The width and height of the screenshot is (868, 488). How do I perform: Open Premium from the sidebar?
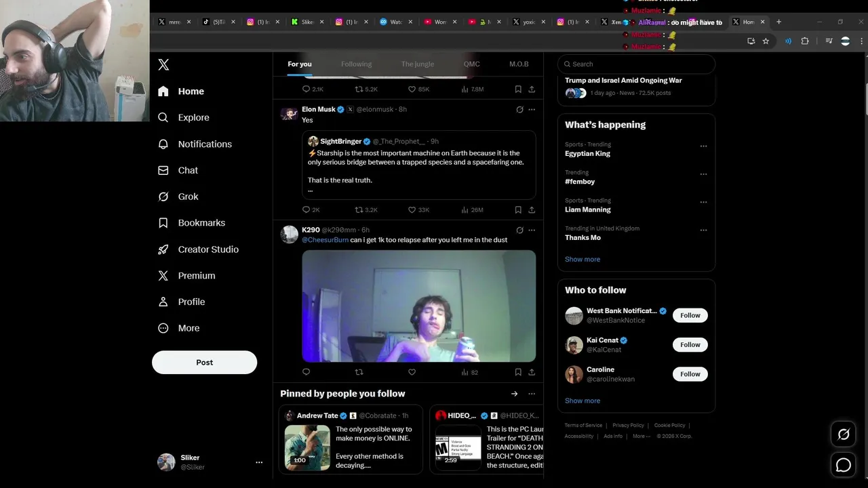[x=186, y=276]
